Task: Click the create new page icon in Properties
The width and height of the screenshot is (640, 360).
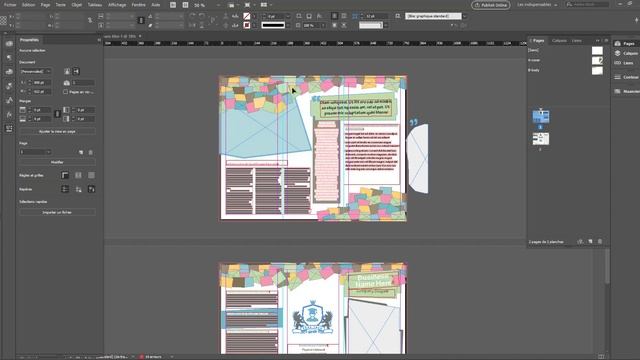Action: [x=81, y=152]
